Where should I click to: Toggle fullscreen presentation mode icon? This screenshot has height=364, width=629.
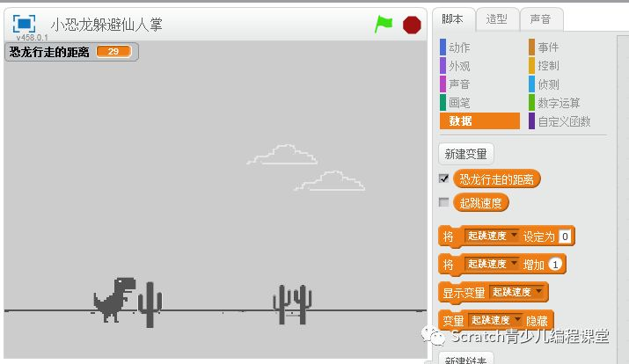click(24, 24)
